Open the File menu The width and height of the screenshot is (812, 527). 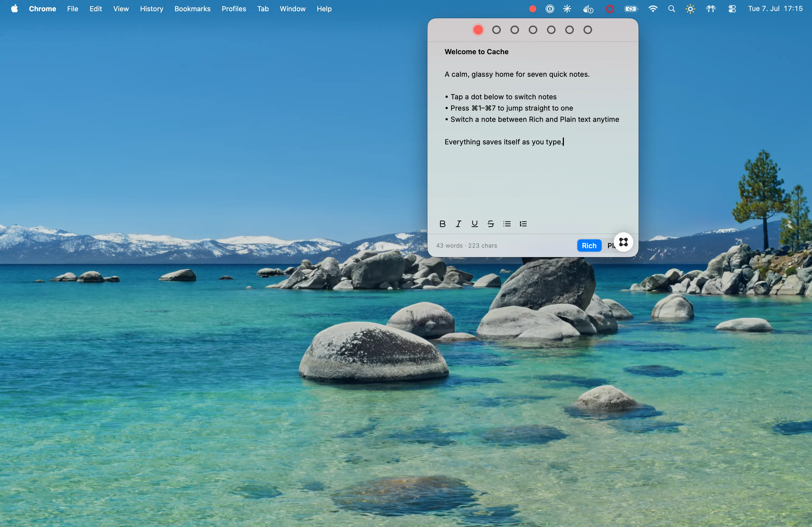tap(73, 9)
